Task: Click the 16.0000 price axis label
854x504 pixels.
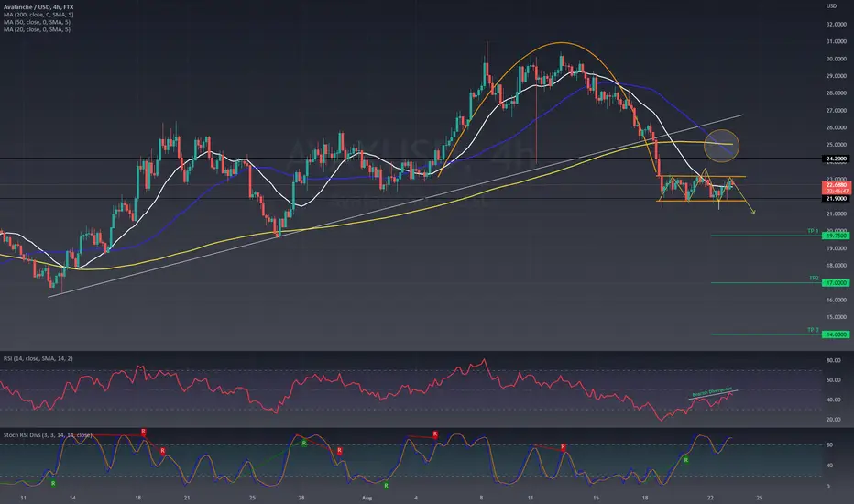Action: click(x=837, y=301)
